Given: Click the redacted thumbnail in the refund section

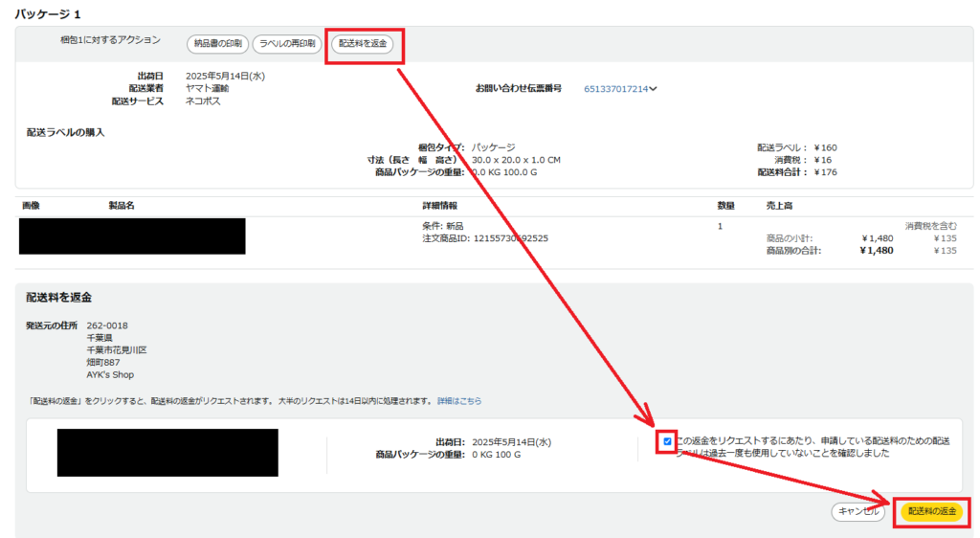Looking at the screenshot, I should click(x=167, y=452).
